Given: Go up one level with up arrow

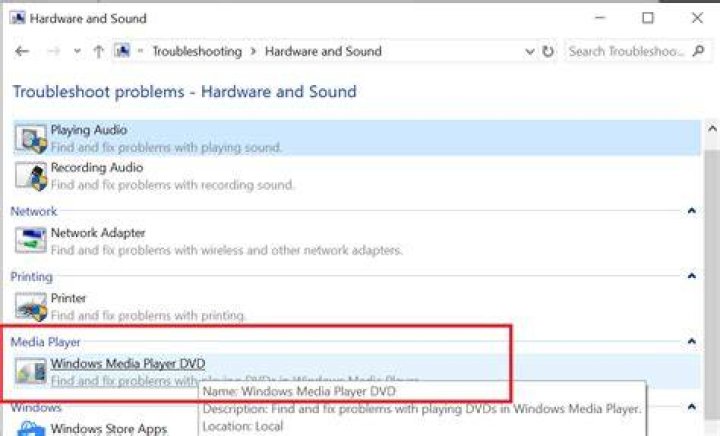Looking at the screenshot, I should click(98, 51).
